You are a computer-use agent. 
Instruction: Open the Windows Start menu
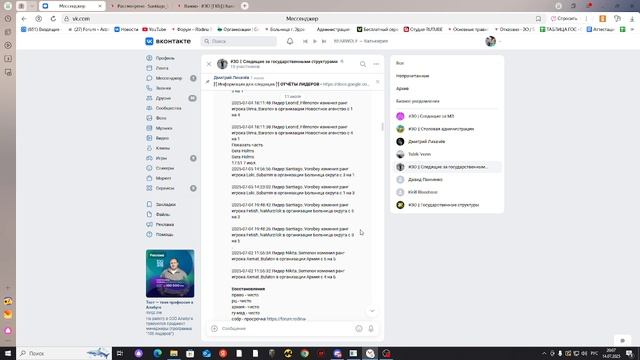pyautogui.click(x=8, y=353)
